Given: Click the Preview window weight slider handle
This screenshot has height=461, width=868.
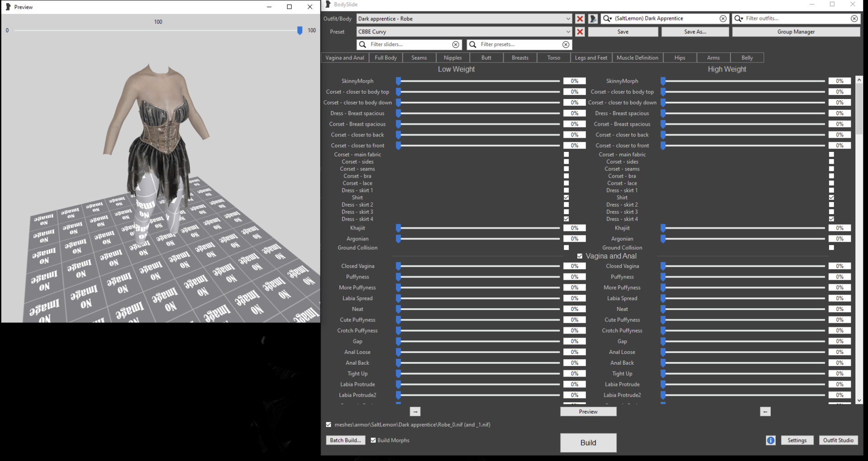Looking at the screenshot, I should click(x=300, y=30).
